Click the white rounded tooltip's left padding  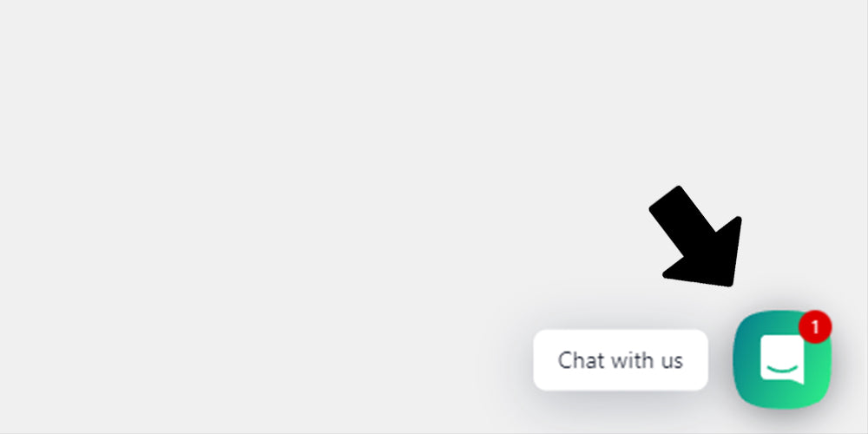point(545,360)
